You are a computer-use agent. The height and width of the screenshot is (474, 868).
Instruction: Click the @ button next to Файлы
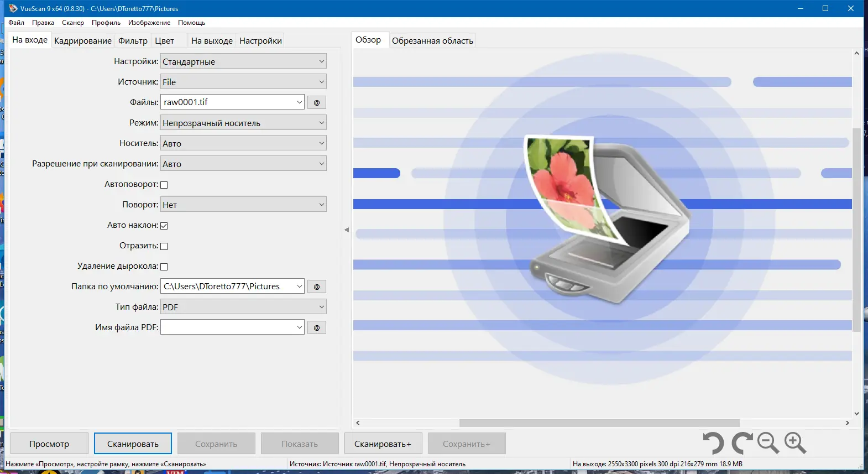click(x=317, y=102)
